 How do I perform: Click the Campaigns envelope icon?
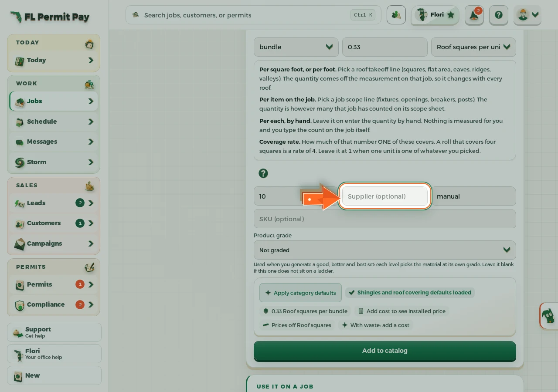click(20, 244)
